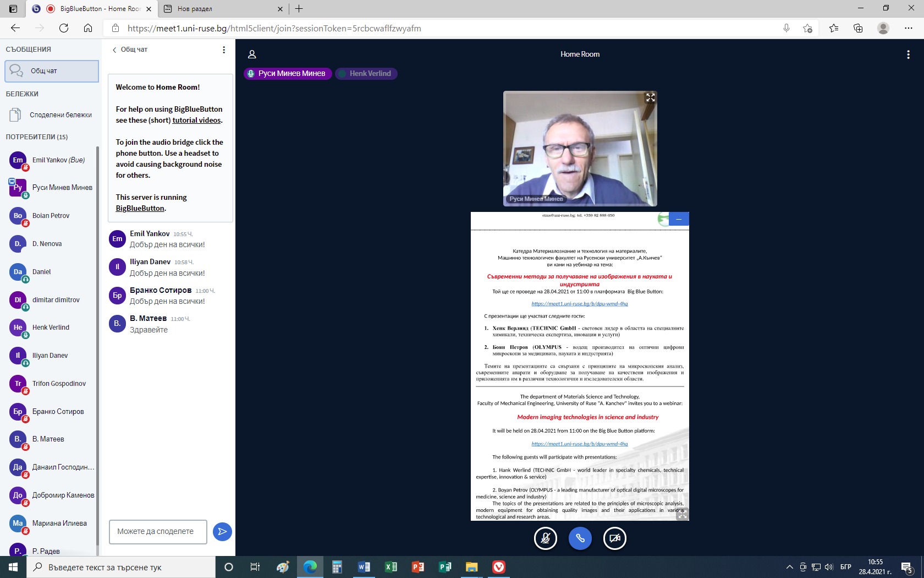This screenshot has height=578, width=924.
Task: Open the tutorial videos link
Action: (196, 121)
